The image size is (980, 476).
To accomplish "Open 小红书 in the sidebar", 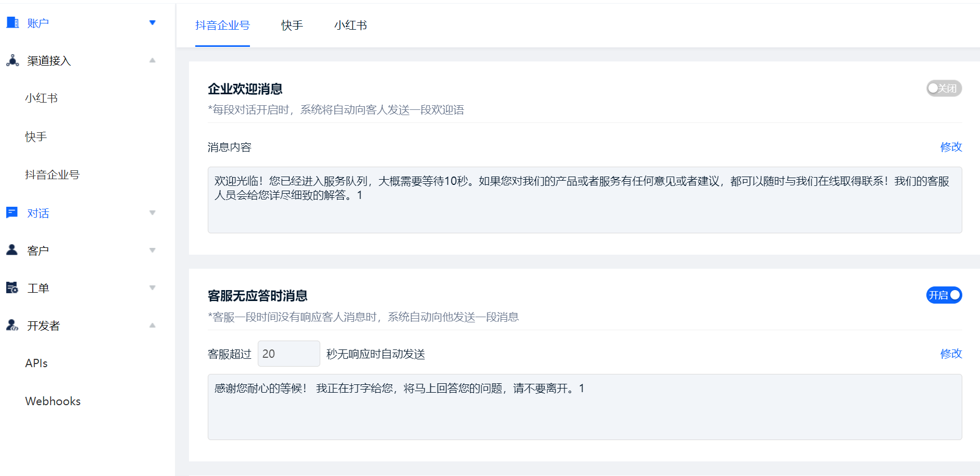I will tap(41, 98).
